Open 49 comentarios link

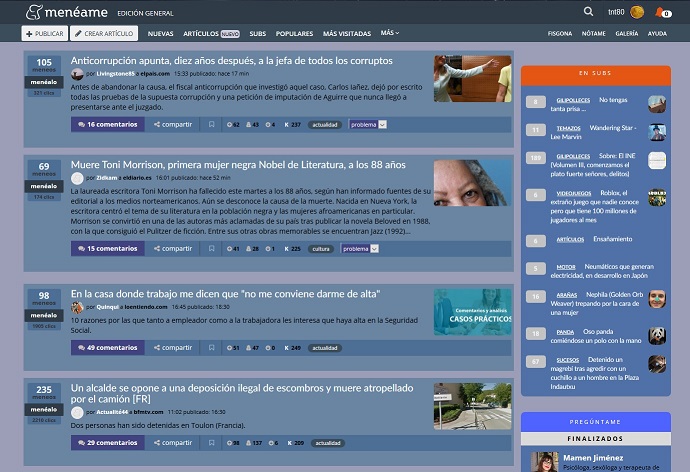[x=108, y=348]
